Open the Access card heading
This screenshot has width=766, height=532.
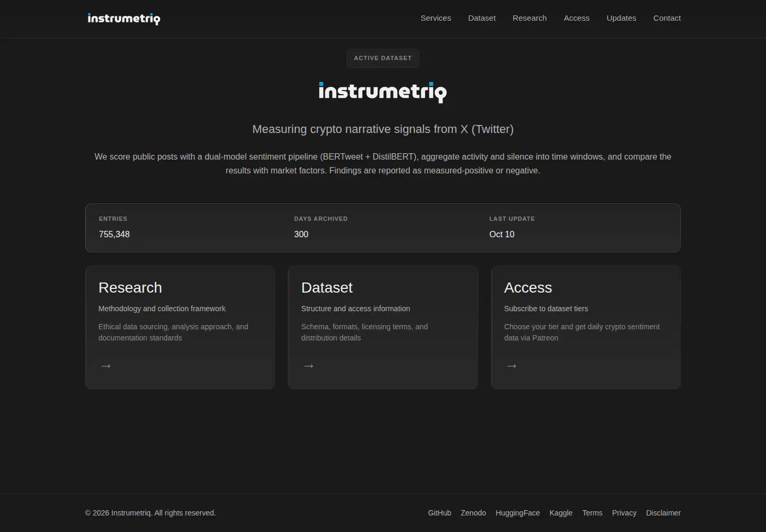click(528, 288)
